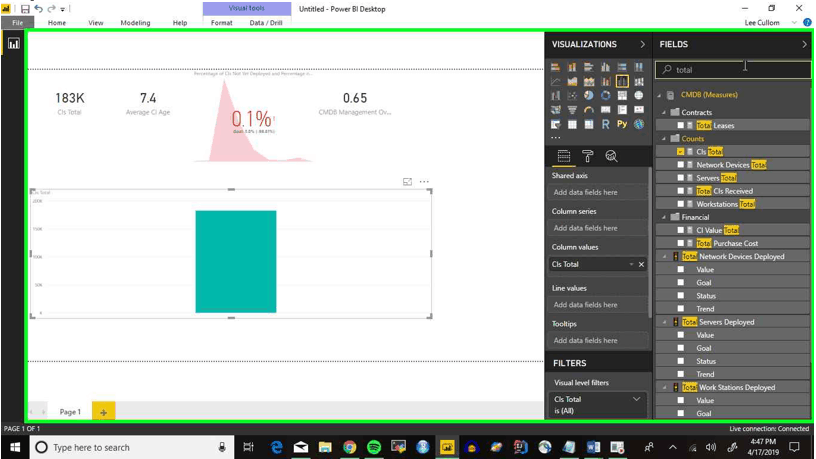Viewport: 816px width, 459px height.
Task: Choose the slicer visual
Action: pyautogui.click(x=555, y=124)
